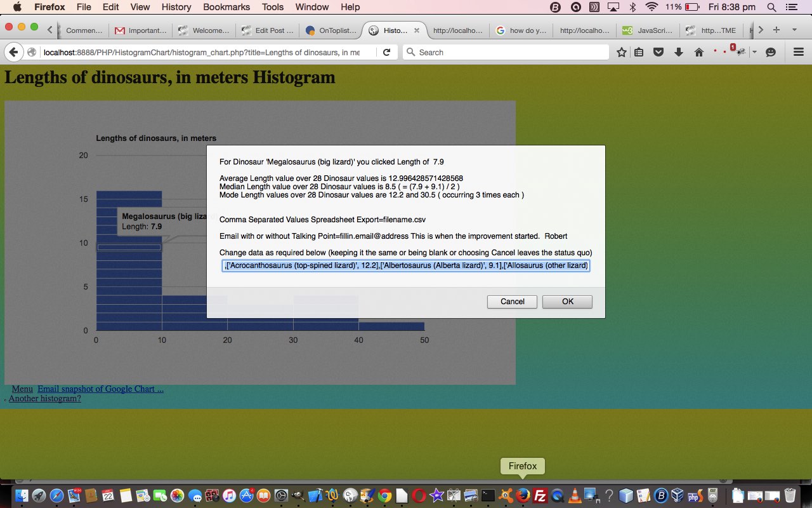This screenshot has width=812, height=508.
Task: Open the Firefox hamburger menu
Action: pos(799,52)
